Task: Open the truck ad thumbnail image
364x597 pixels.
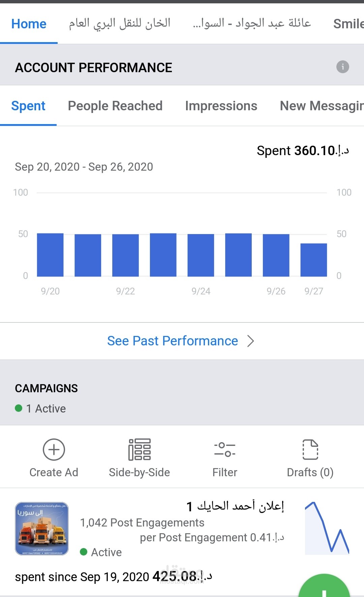Action: (42, 529)
